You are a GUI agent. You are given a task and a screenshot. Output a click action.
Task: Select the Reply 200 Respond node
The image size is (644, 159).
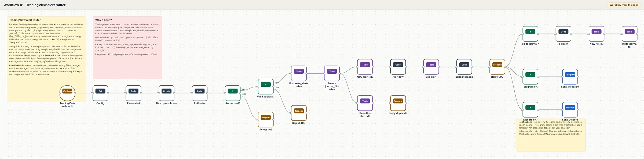pos(497,67)
